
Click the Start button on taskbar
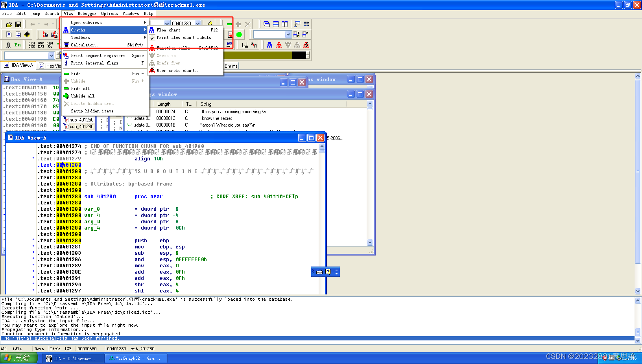(x=18, y=358)
